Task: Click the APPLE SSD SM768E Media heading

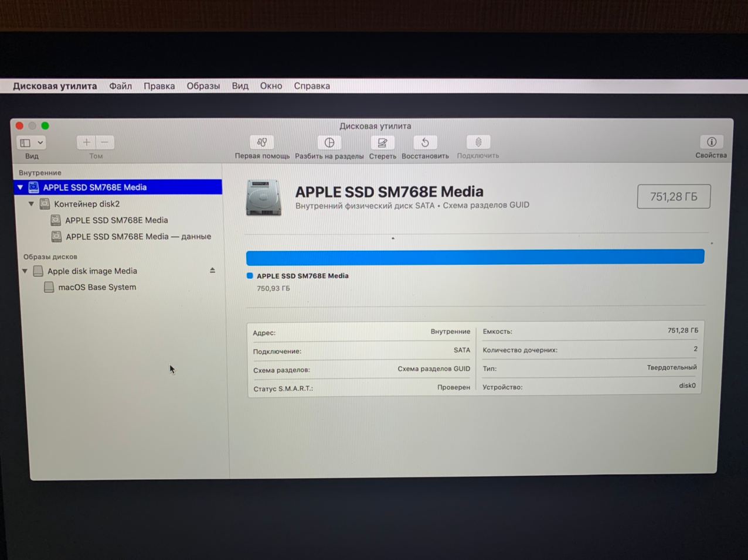Action: click(x=389, y=192)
